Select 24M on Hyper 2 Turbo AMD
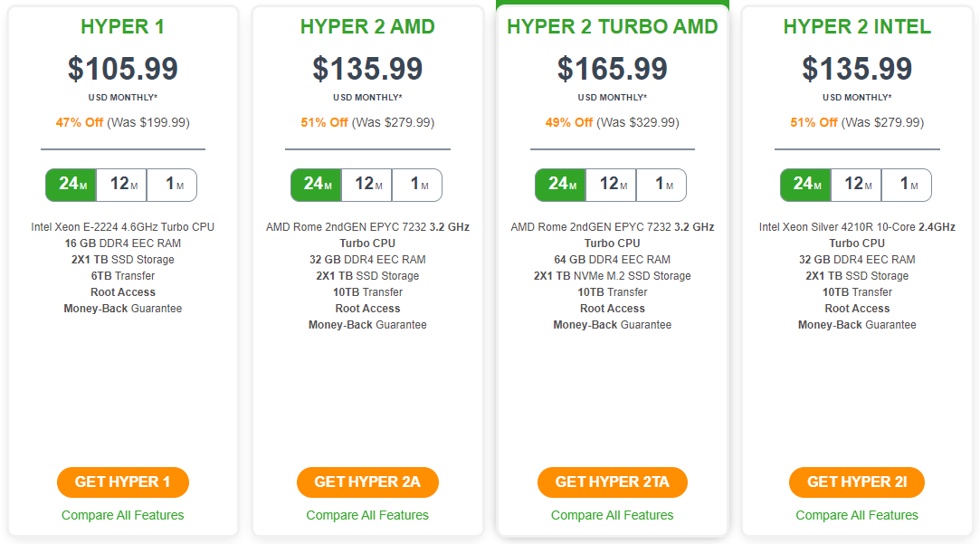Viewport: 980px width, 544px height. [x=561, y=185]
